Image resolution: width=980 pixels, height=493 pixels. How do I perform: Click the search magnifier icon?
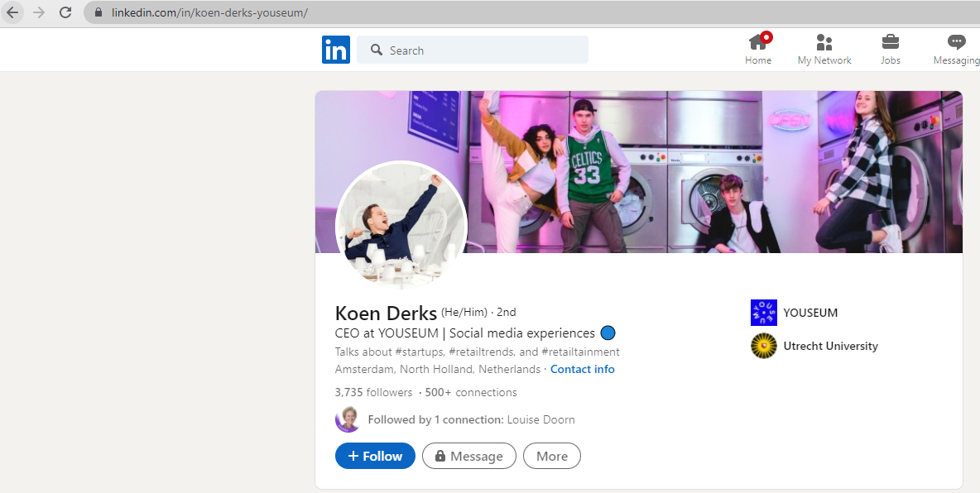(x=375, y=50)
